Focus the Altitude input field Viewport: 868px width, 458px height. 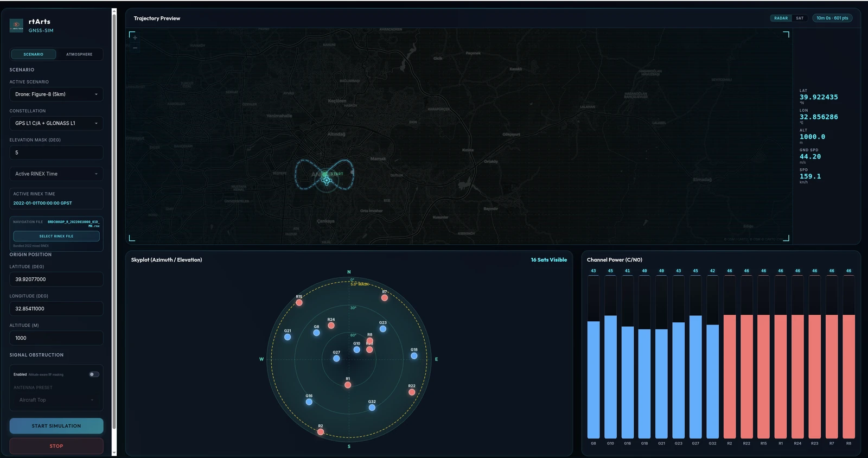point(56,338)
